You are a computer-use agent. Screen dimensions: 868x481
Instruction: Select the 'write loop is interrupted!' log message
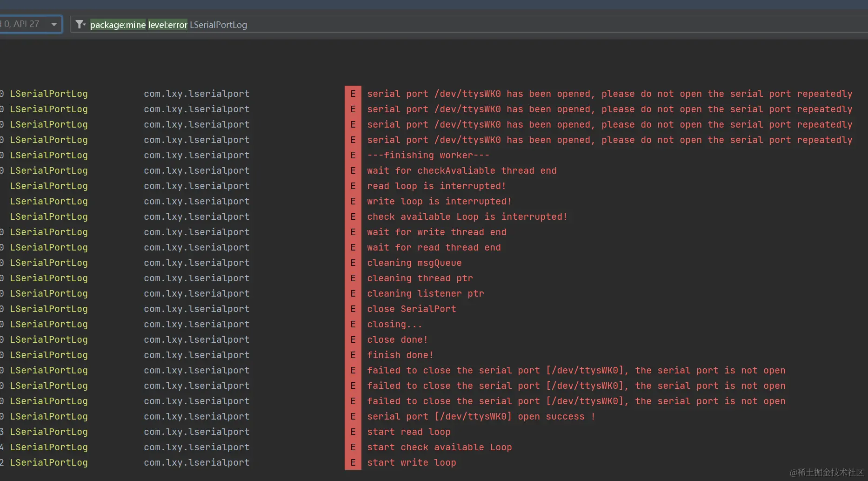click(439, 201)
